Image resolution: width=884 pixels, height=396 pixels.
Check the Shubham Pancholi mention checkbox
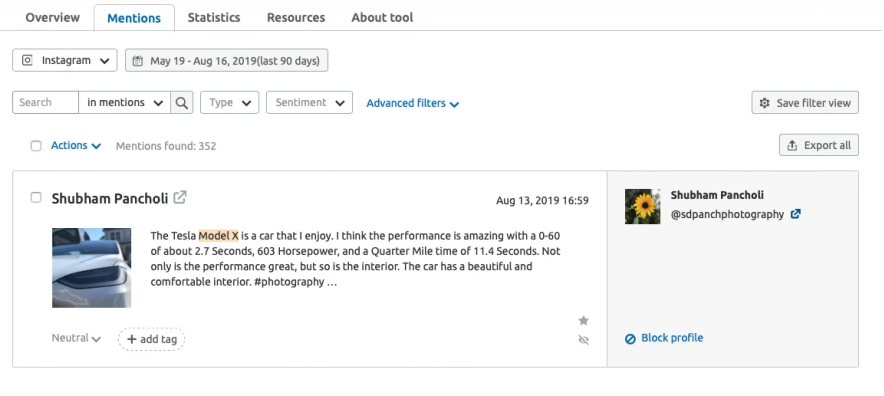(36, 197)
